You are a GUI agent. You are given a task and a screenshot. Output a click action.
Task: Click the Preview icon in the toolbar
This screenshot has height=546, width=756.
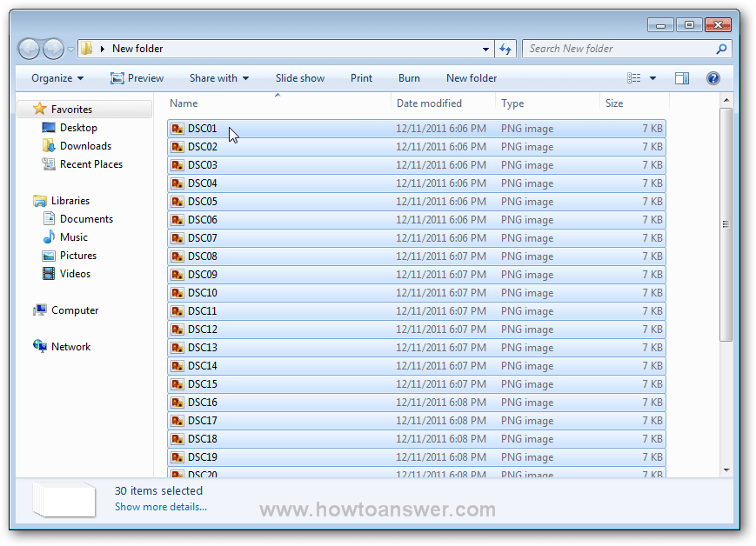[x=117, y=77]
